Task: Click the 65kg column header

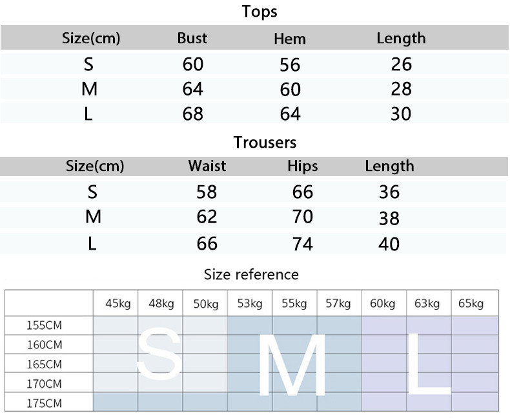Action: pos(471,304)
